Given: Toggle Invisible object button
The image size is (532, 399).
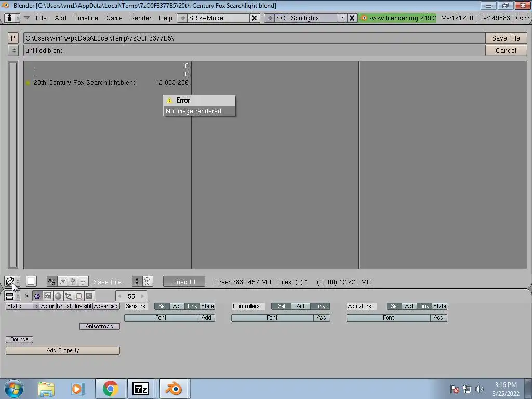Looking at the screenshot, I should (x=83, y=306).
